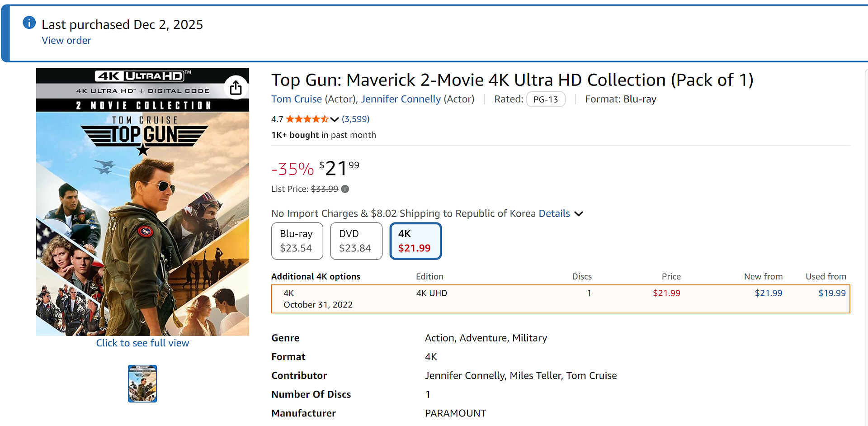Open the rating breakdown chevron
Screen dimensions: 868x426
click(x=335, y=119)
